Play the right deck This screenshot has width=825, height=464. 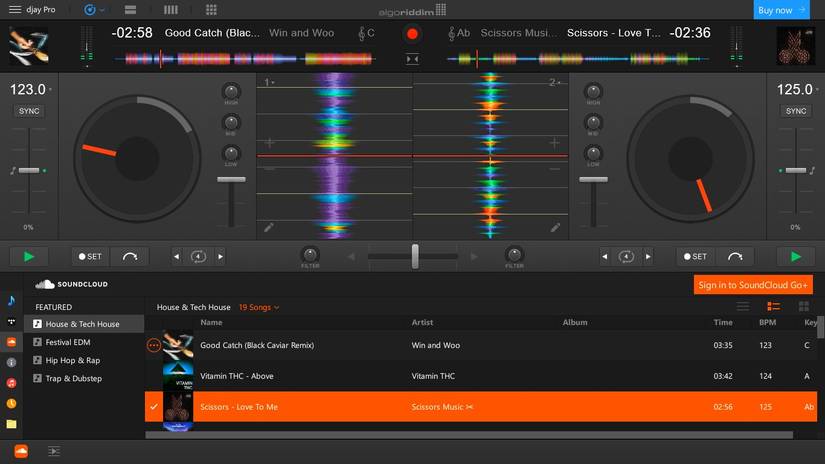[x=796, y=256]
